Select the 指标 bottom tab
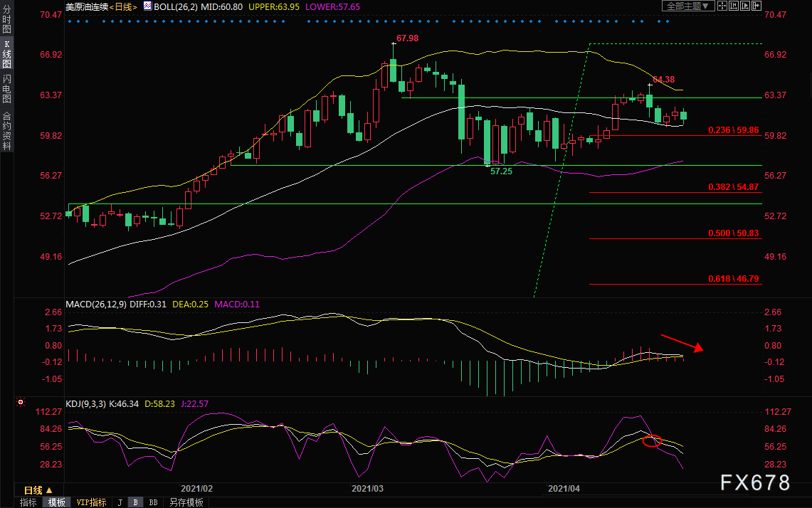 [28, 502]
